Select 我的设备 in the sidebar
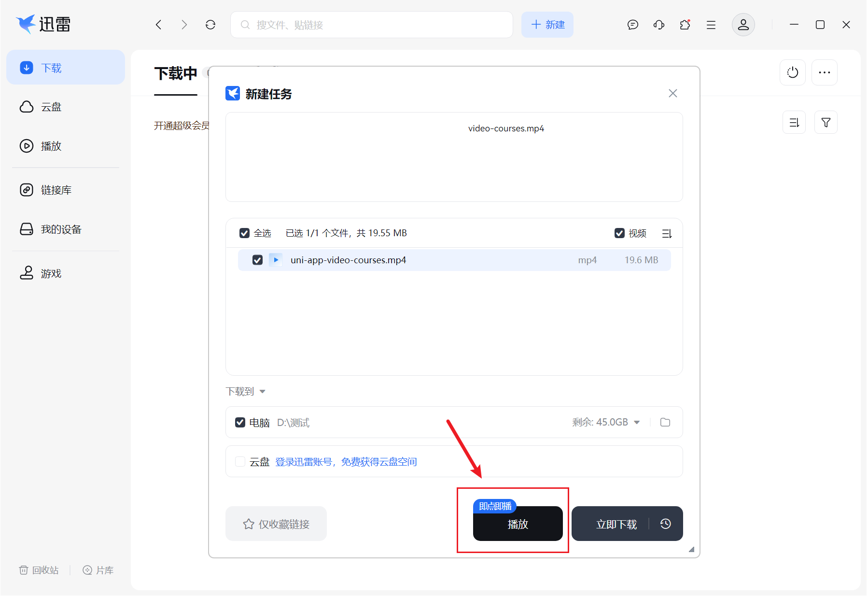Image resolution: width=868 pixels, height=597 pixels. click(66, 229)
